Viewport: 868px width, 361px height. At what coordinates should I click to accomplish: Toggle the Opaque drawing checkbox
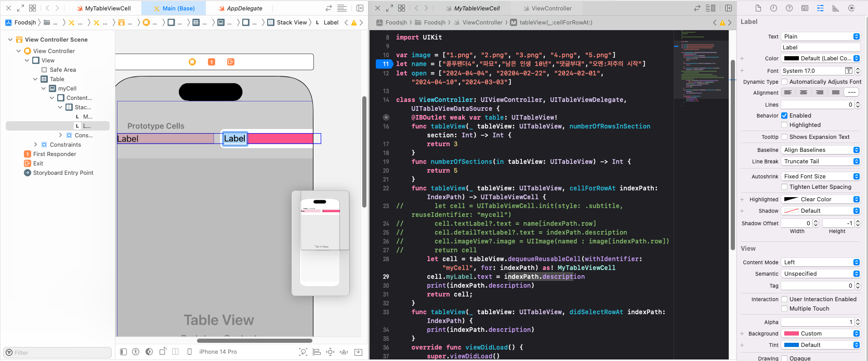(784, 358)
